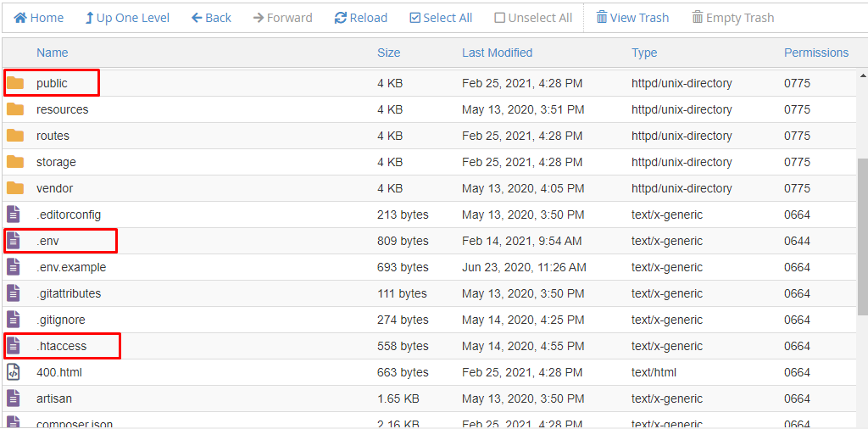Sort listing by Size column
Screen dimensions: 868x429
tap(388, 53)
